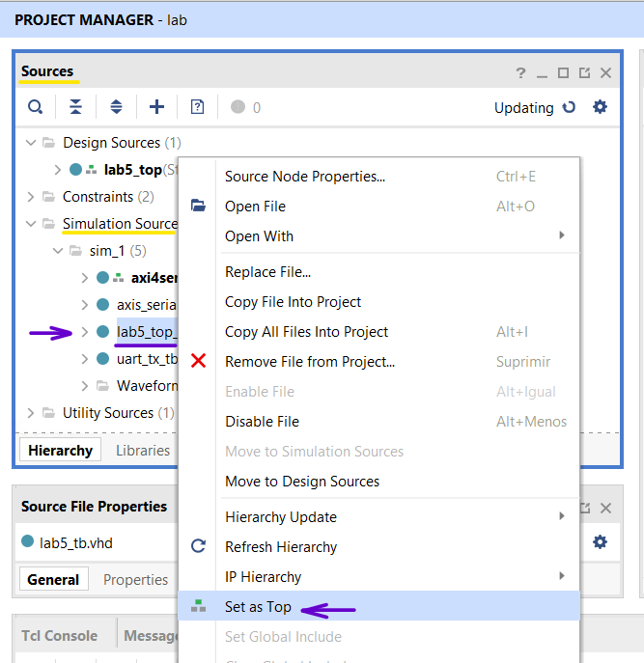
Task: Click the Sources panel help question mark
Action: [x=520, y=73]
